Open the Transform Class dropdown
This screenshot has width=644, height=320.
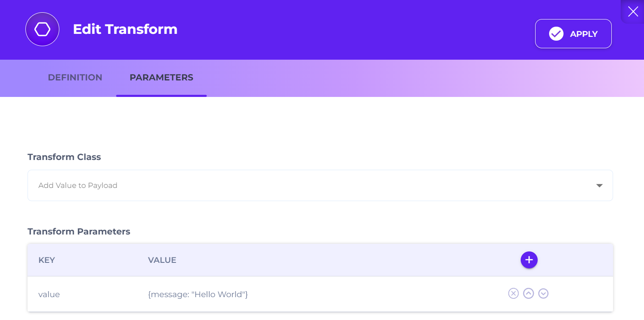click(320, 185)
